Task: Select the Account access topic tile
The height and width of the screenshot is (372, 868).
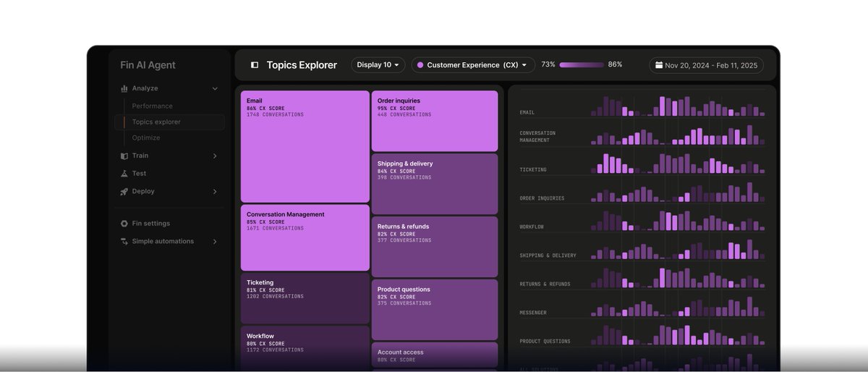Action: 435,356
